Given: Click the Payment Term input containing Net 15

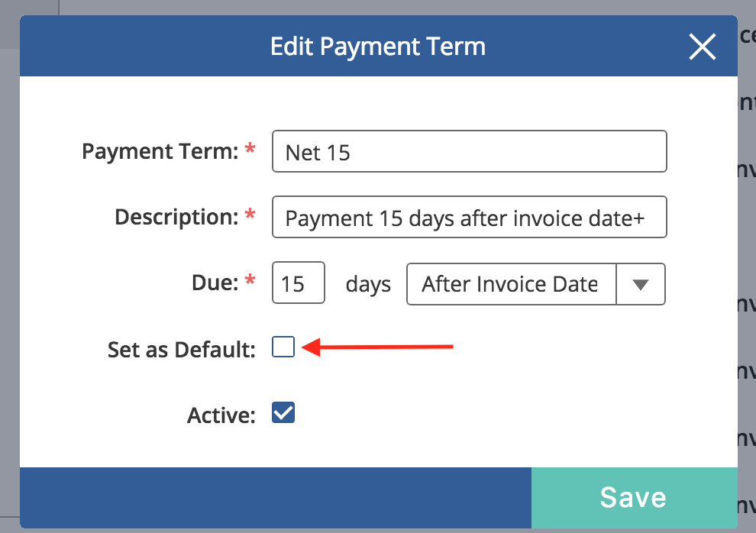Looking at the screenshot, I should click(469, 151).
